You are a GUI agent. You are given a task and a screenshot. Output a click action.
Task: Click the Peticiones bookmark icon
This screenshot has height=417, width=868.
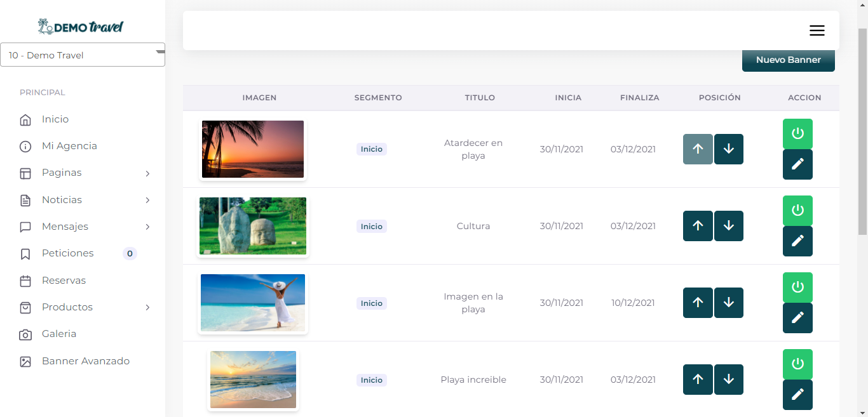click(x=25, y=254)
